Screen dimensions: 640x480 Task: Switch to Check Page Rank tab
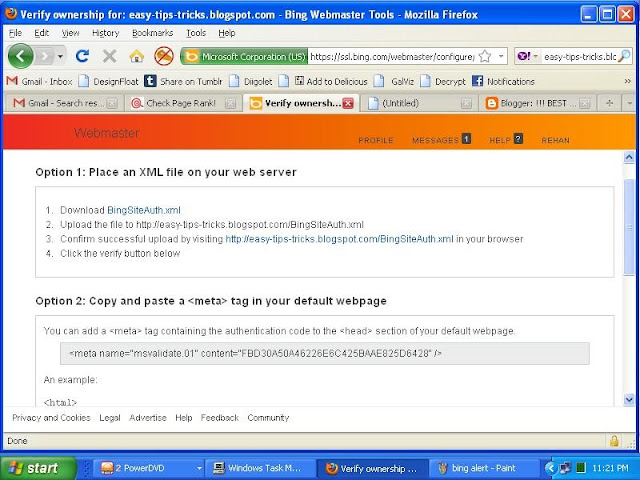click(182, 103)
